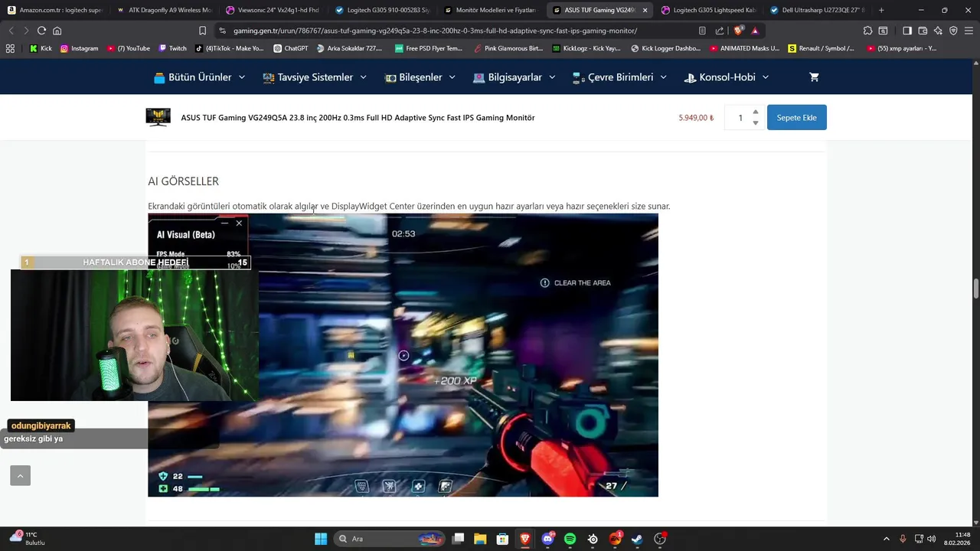
Task: Expand the Tavsiye Sistemler menu
Action: [x=315, y=77]
